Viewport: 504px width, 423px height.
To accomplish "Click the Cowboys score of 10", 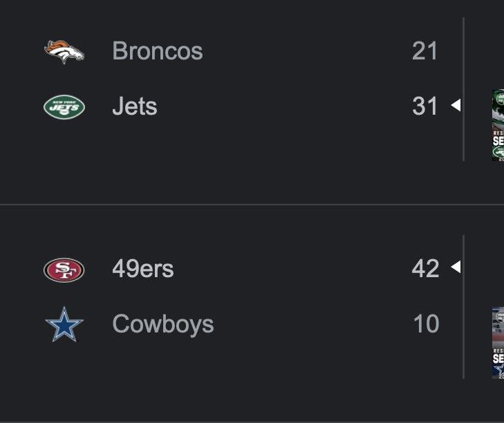I will tap(426, 323).
